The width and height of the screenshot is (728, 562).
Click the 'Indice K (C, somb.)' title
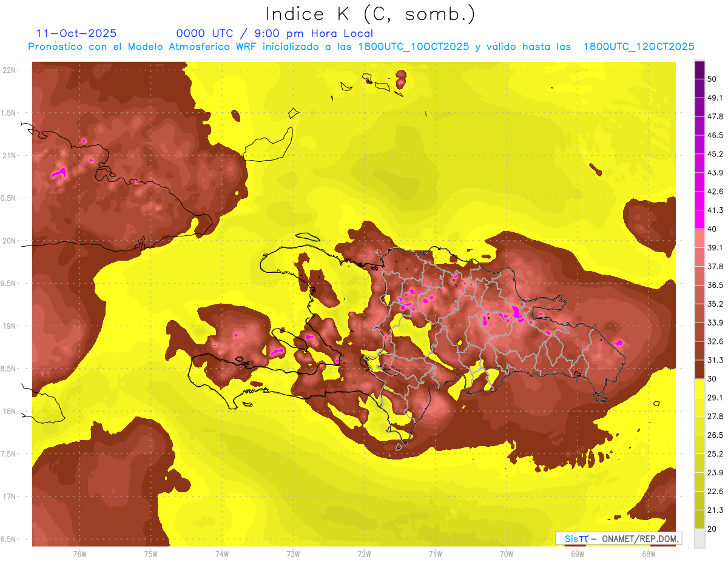[x=371, y=15]
